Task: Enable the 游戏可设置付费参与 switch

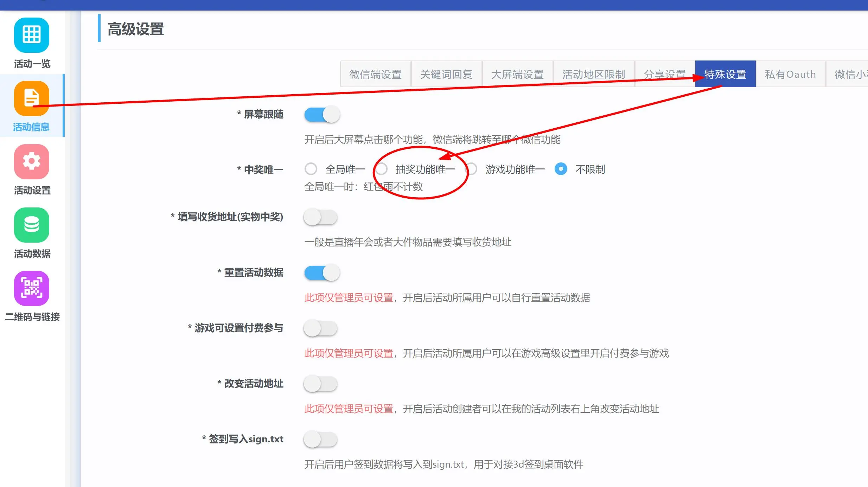Action: [320, 328]
